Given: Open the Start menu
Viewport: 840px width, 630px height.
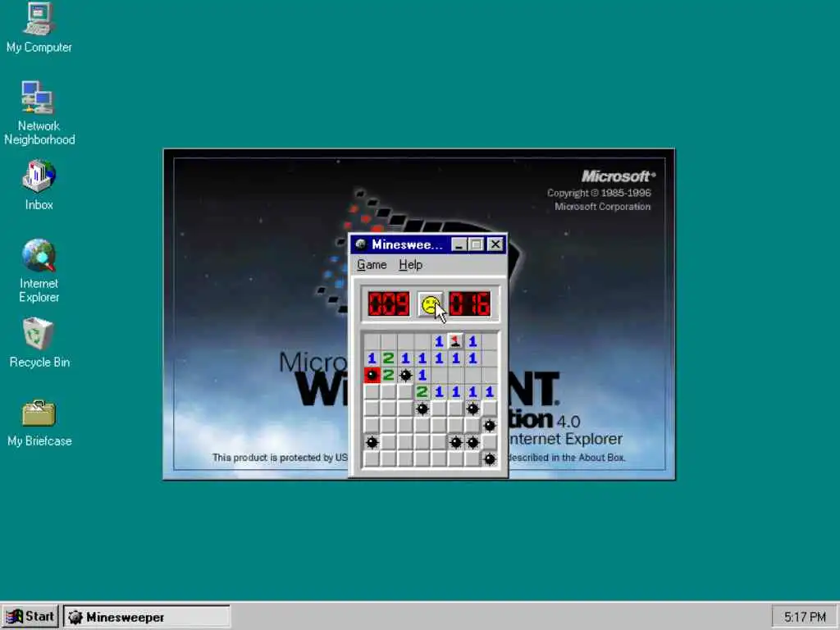Looking at the screenshot, I should coord(30,617).
